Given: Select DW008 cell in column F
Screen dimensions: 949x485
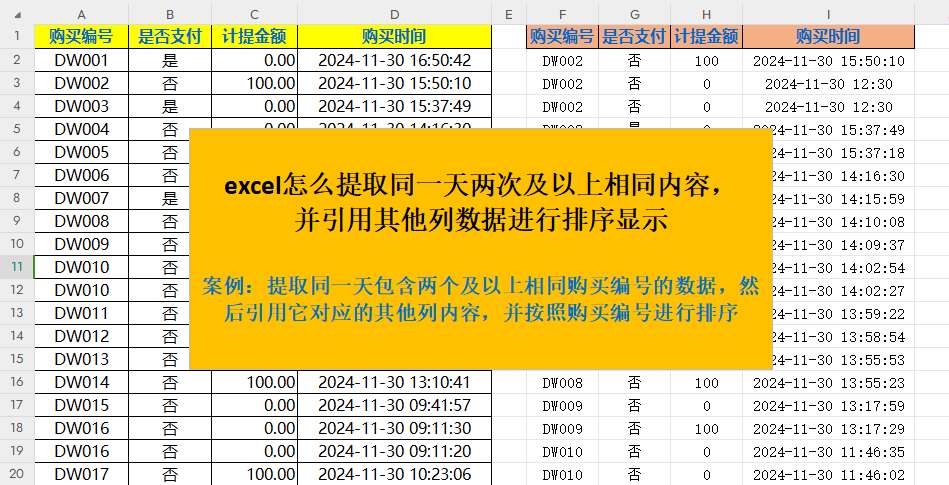Looking at the screenshot, I should [x=563, y=383].
